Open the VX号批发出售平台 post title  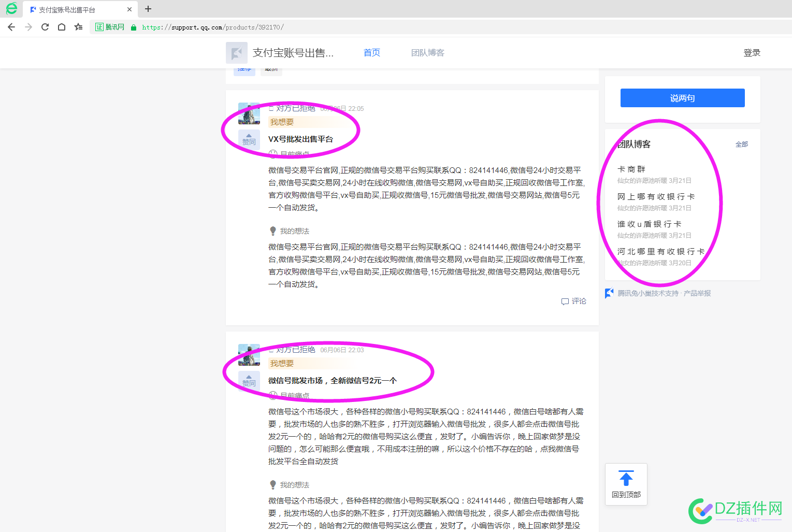(x=300, y=139)
